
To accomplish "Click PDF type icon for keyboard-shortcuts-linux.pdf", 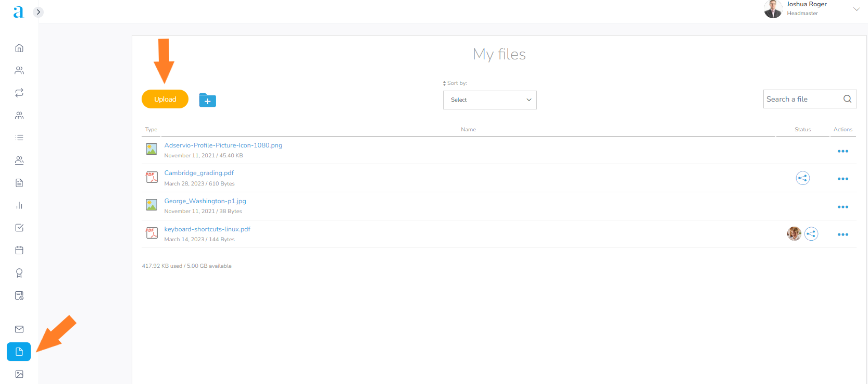I will (152, 233).
